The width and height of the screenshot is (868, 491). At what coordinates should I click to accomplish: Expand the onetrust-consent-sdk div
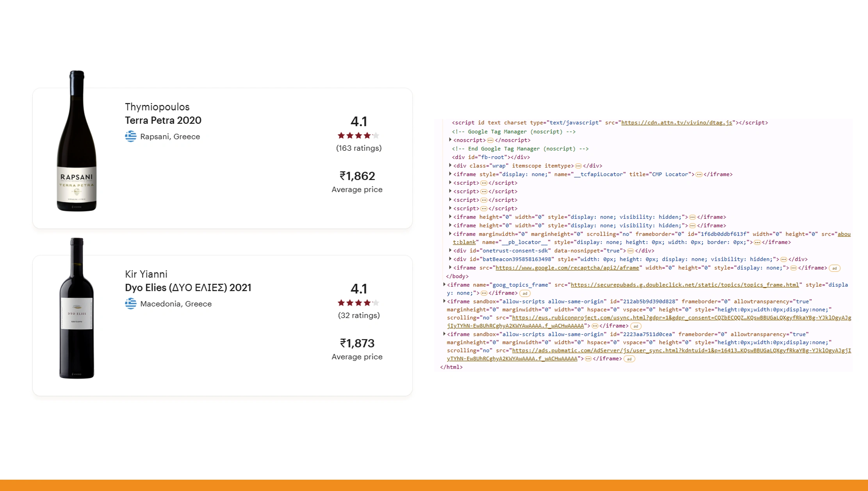tap(451, 250)
